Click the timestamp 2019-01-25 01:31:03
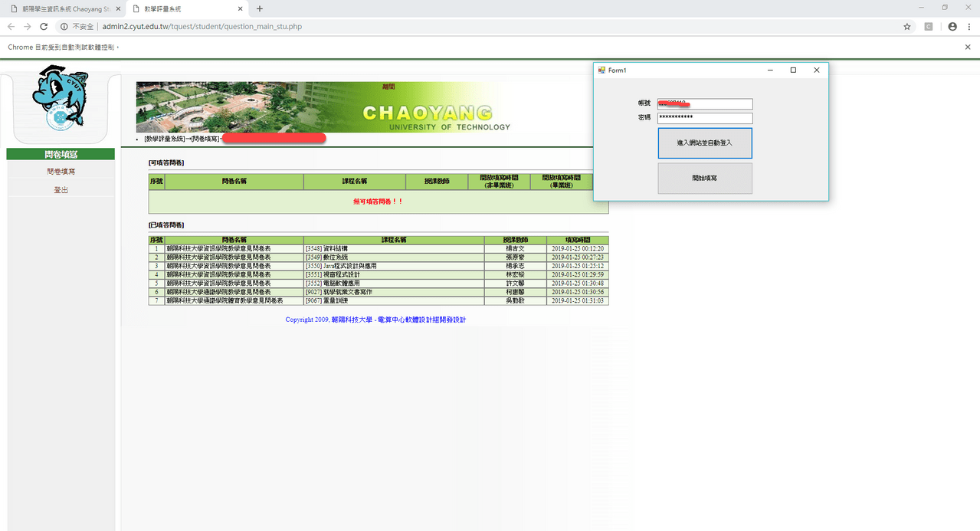The width and height of the screenshot is (980, 531). click(577, 301)
